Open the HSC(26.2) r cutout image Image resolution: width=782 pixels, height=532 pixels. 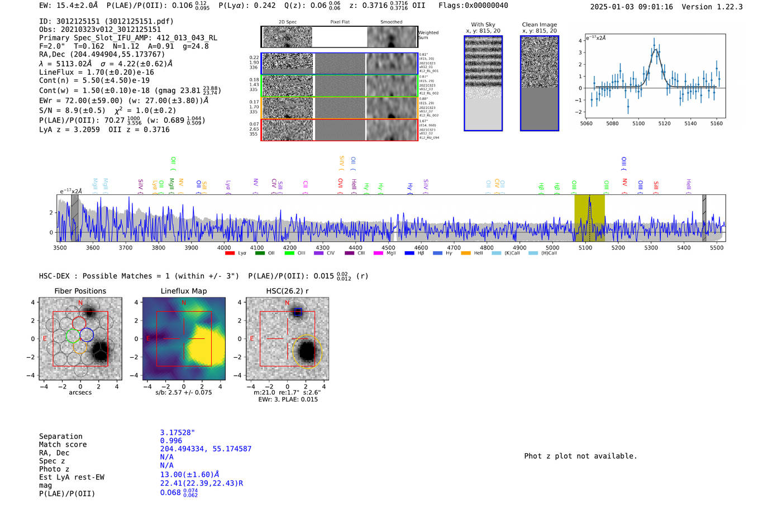287,339
